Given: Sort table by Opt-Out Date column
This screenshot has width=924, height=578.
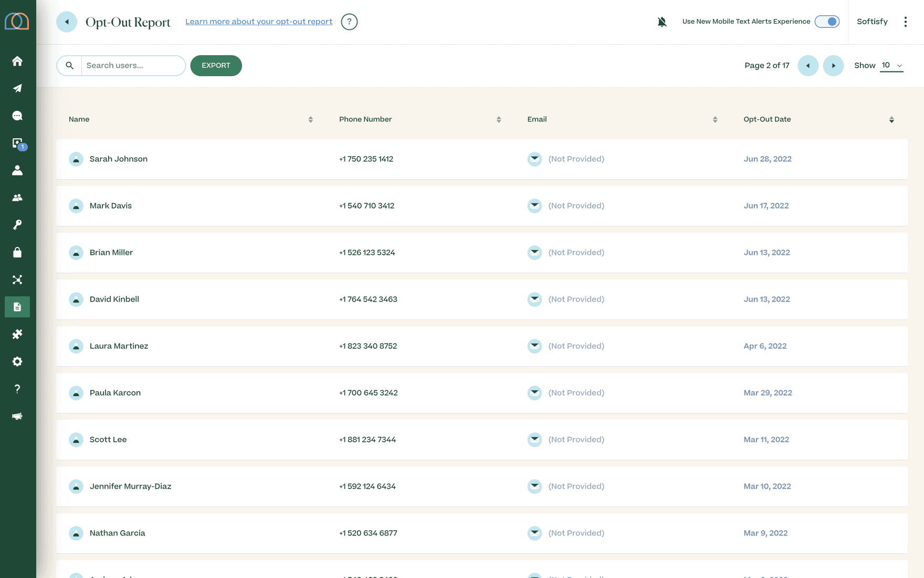Looking at the screenshot, I should point(891,120).
